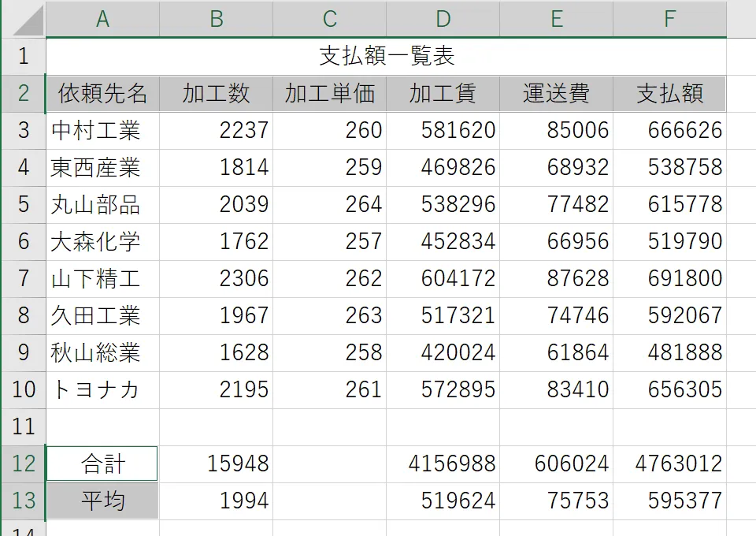The width and height of the screenshot is (756, 536).
Task: Select value 469826 for 東西産業
Action: point(443,168)
